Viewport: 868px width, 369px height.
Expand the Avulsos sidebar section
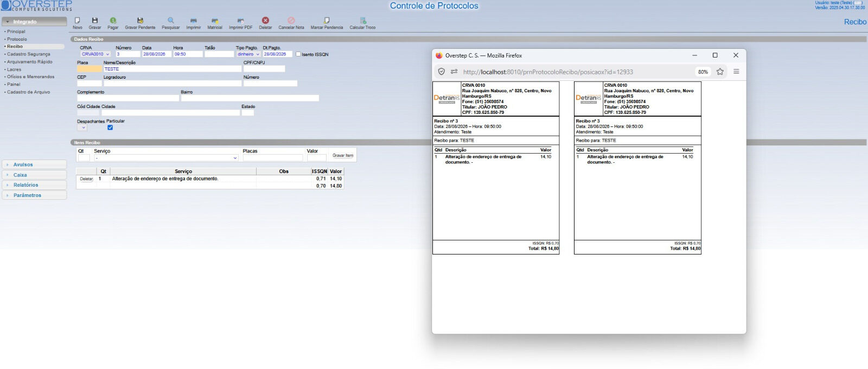[x=34, y=164]
